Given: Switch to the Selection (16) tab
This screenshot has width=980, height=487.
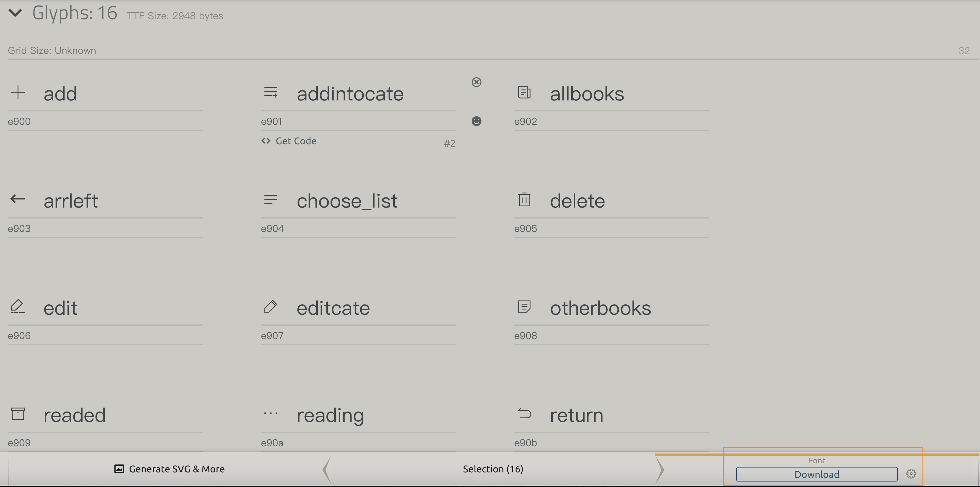Looking at the screenshot, I should click(x=493, y=469).
